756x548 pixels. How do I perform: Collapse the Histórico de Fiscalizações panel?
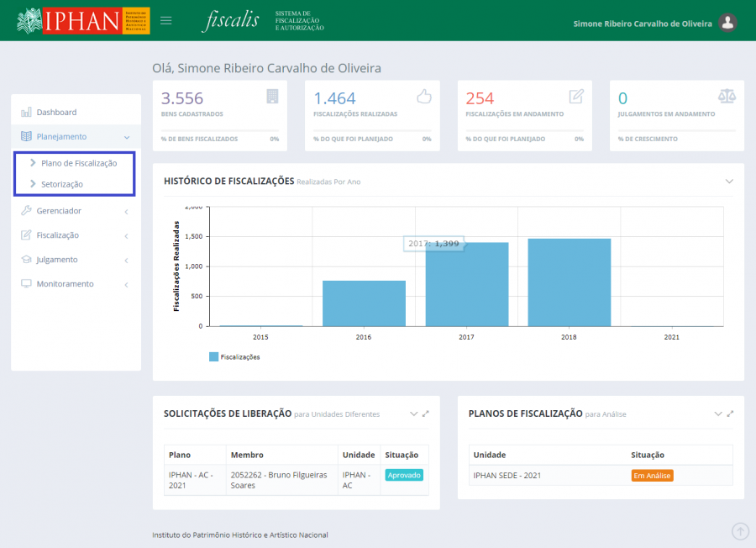tap(729, 181)
